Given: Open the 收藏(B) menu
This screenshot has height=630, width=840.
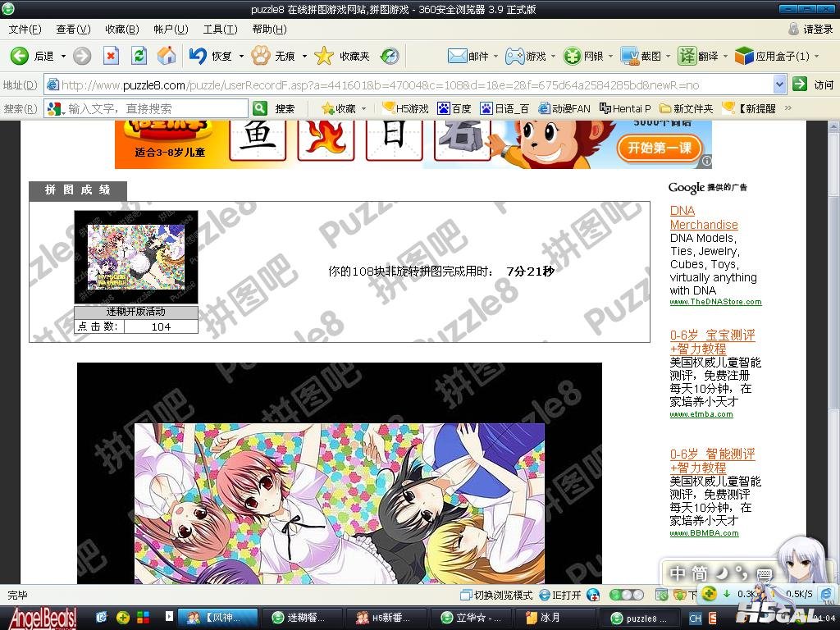Looking at the screenshot, I should tap(122, 29).
